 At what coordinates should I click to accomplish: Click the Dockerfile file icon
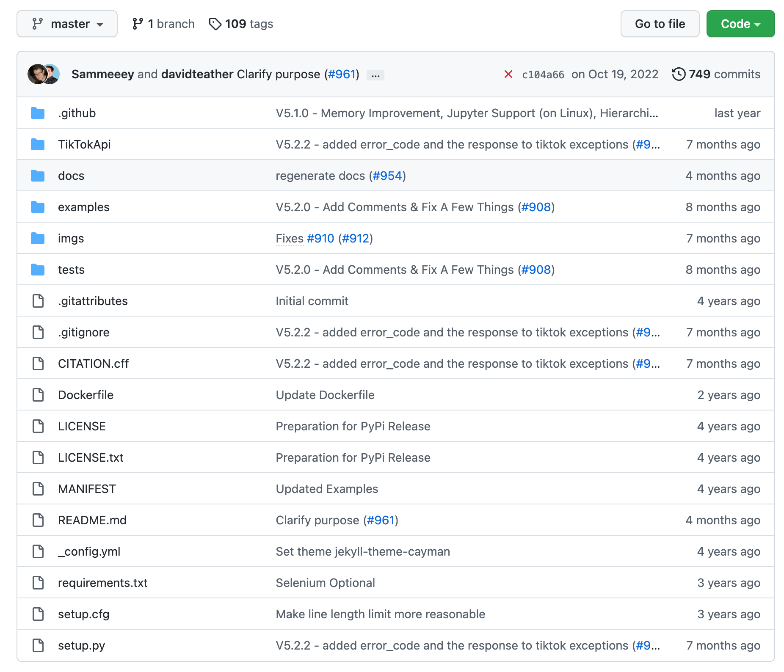pos(38,395)
